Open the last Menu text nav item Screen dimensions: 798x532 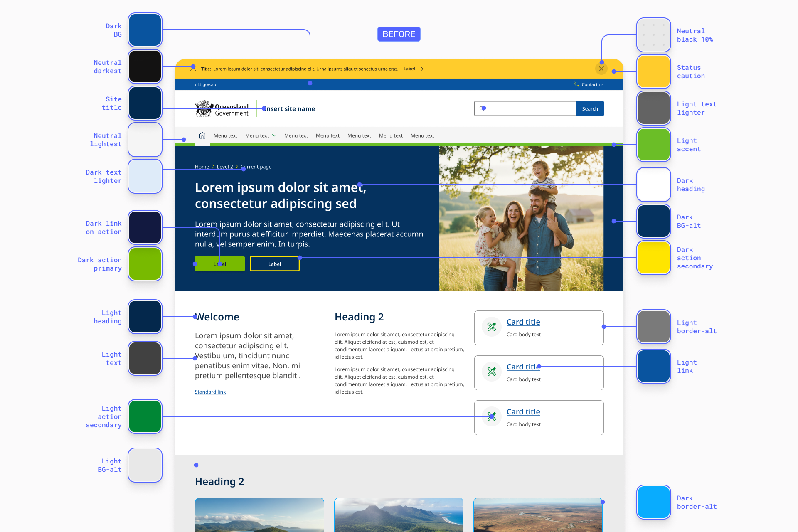pos(422,135)
